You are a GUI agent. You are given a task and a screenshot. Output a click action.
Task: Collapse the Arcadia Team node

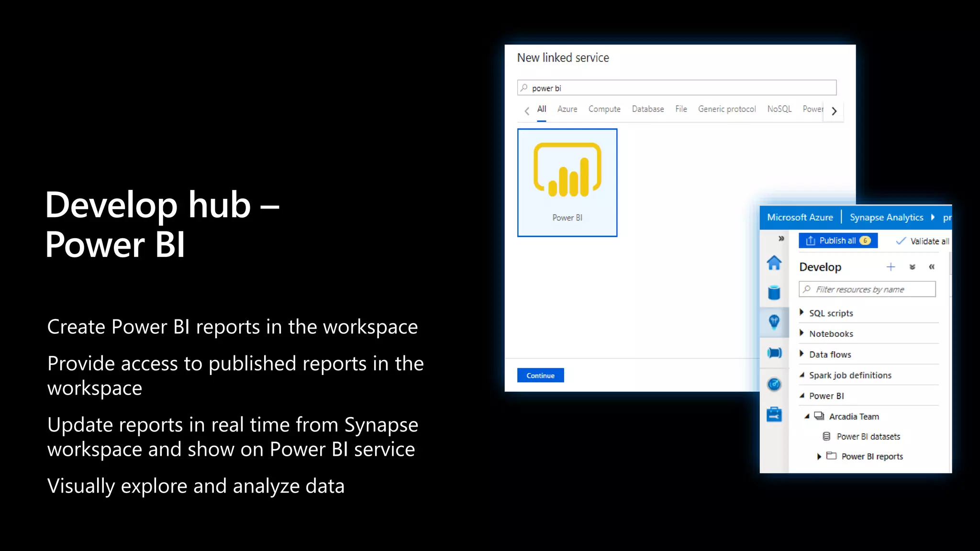click(x=807, y=416)
